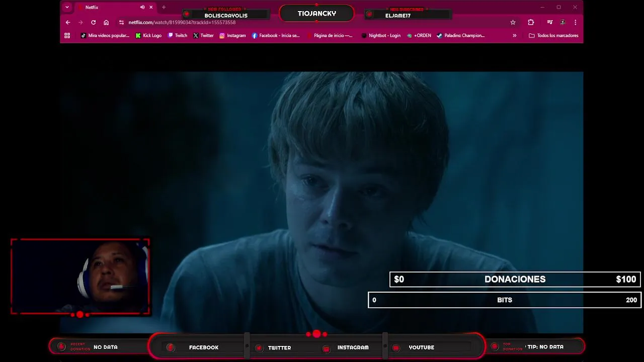This screenshot has height=362, width=644.
Task: View site information icon in address bar
Action: pos(121,22)
